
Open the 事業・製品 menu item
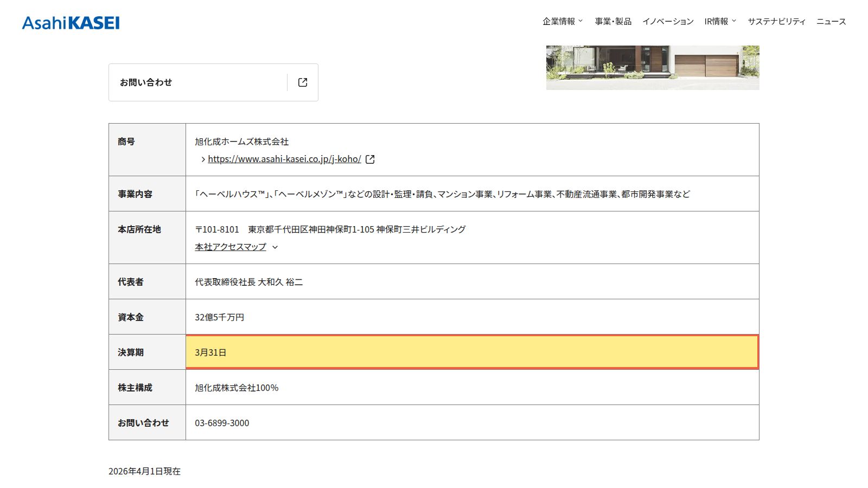[x=613, y=21]
